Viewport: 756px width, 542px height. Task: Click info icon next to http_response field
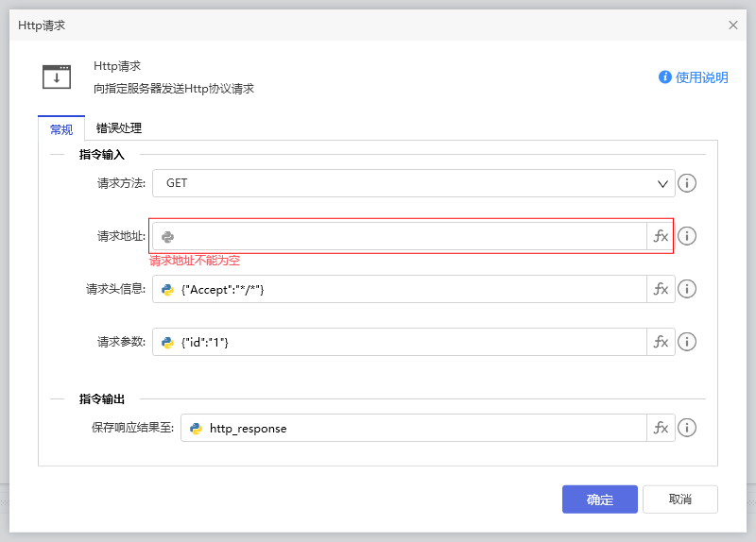point(687,428)
